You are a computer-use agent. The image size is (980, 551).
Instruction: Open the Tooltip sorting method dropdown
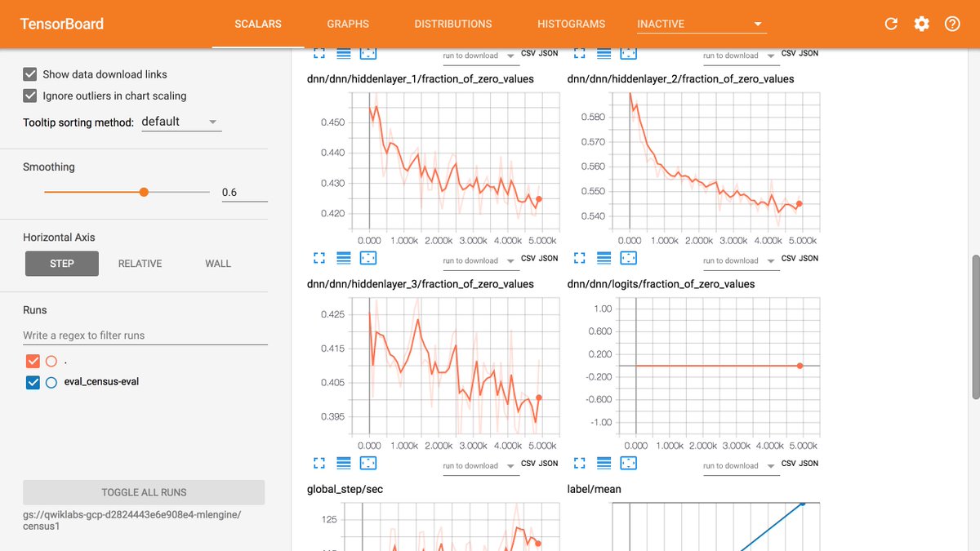[x=180, y=122]
